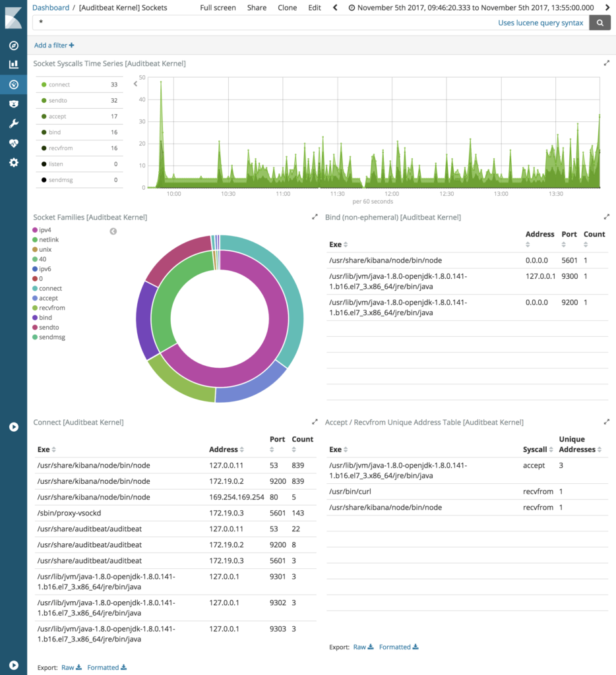The height and width of the screenshot is (675, 616).
Task: Open Monitoring via the heartbeat icon
Action: [x=13, y=143]
